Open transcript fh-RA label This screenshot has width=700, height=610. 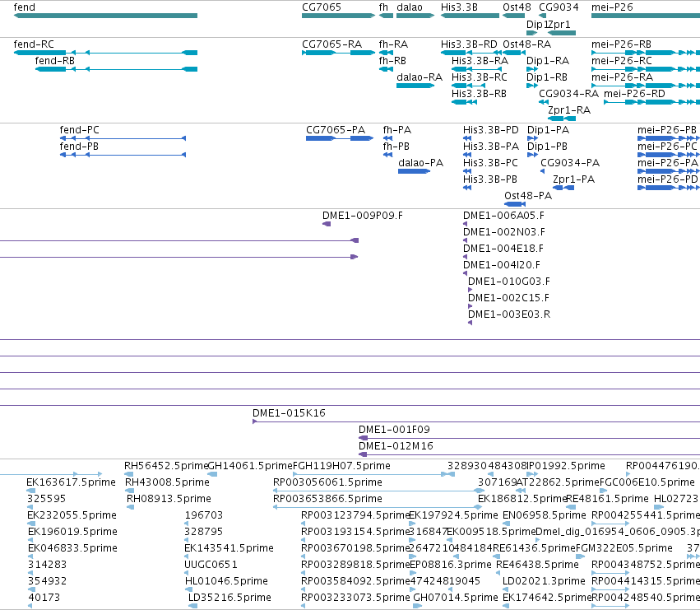tap(393, 44)
